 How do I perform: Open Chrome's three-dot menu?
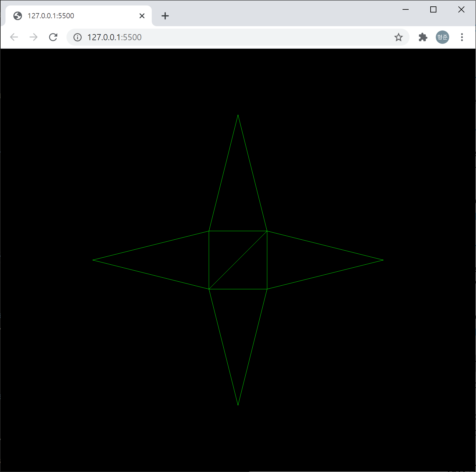[462, 37]
